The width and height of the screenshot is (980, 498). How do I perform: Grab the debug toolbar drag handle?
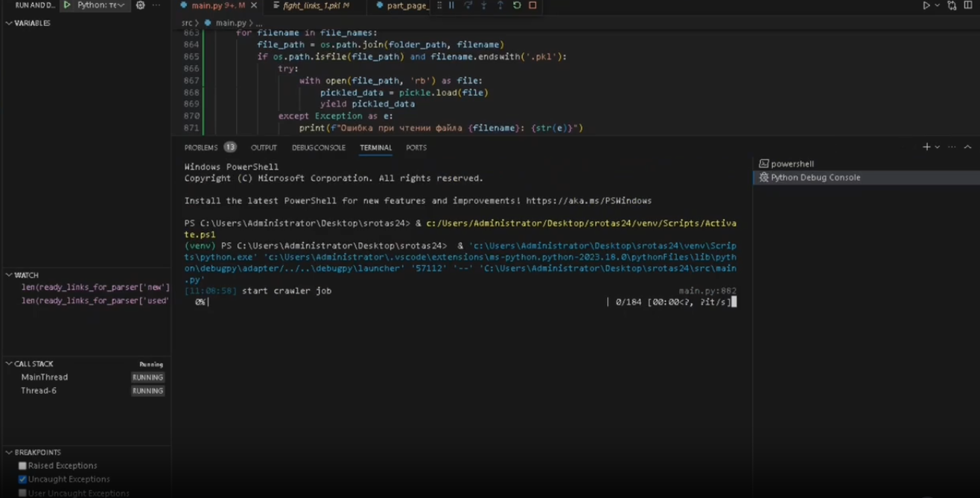point(440,5)
